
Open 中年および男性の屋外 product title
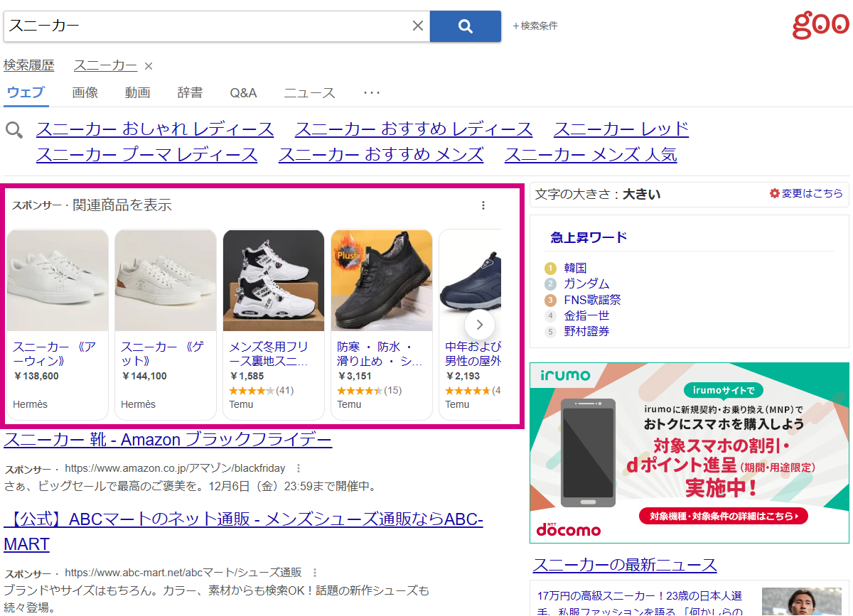(x=473, y=354)
